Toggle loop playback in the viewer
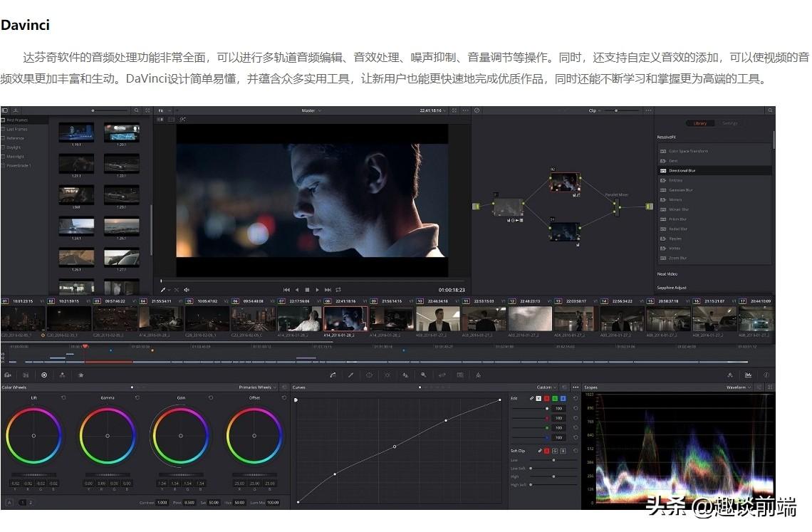The height and width of the screenshot is (532, 812). 338,290
